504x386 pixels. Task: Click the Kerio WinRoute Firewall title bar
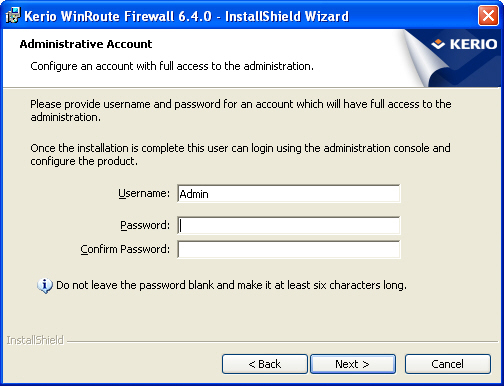click(x=187, y=16)
